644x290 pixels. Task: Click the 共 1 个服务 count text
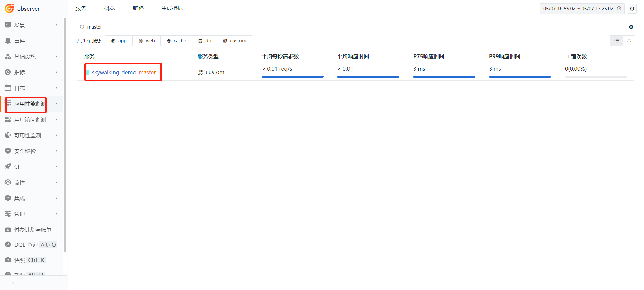pyautogui.click(x=89, y=41)
